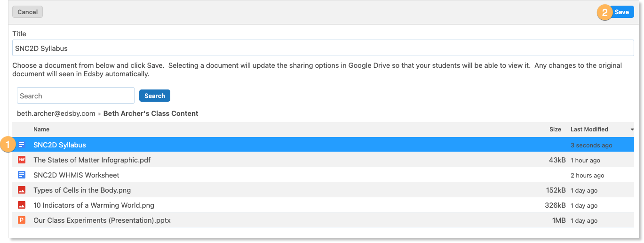This screenshot has height=243, width=644.
Task: Click the orange step 1 marker badge
Action: pyautogui.click(x=8, y=145)
